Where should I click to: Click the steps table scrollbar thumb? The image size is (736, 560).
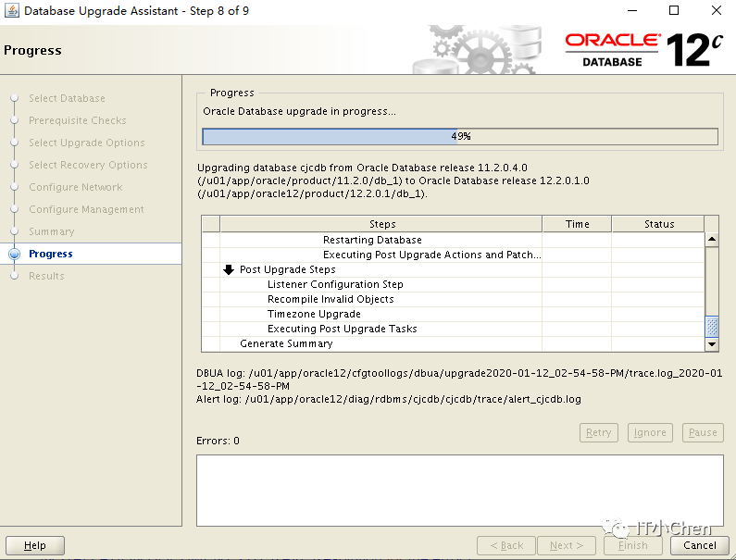(x=712, y=326)
